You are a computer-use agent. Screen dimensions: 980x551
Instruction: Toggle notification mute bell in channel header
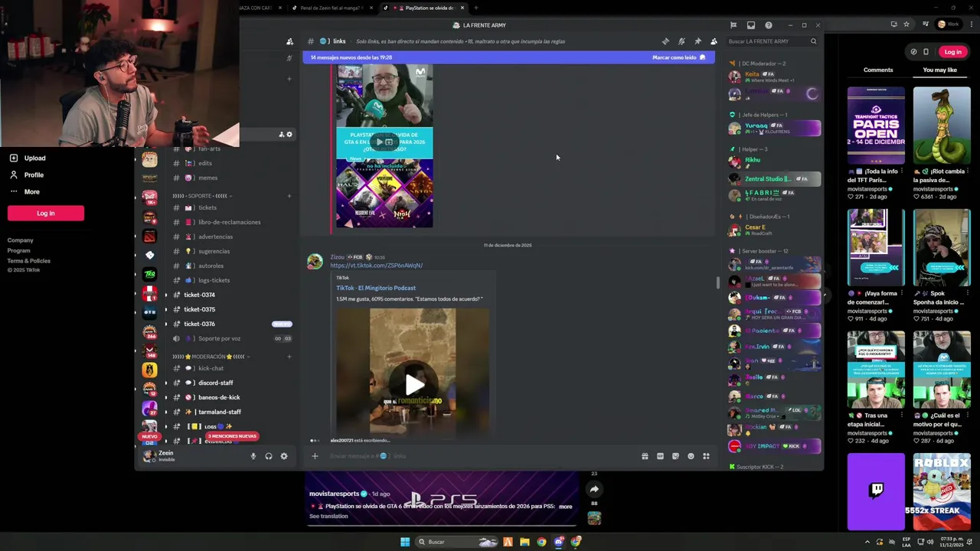681,41
